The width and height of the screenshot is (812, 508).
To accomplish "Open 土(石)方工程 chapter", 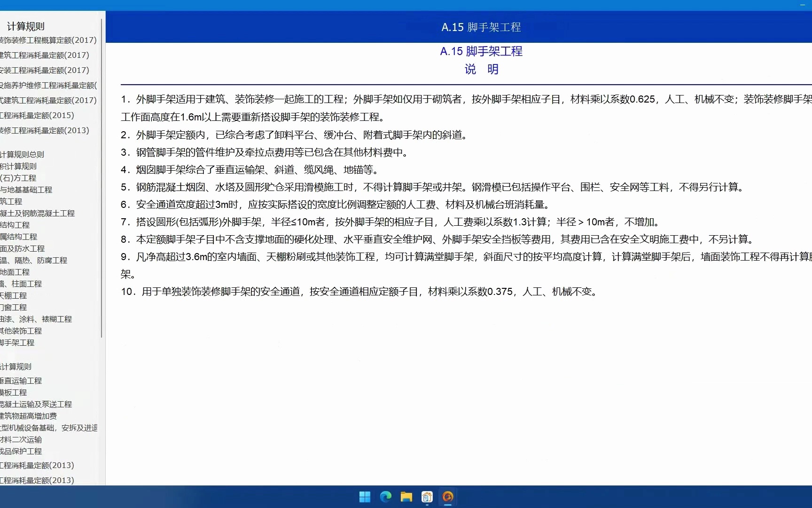I will pos(18,178).
